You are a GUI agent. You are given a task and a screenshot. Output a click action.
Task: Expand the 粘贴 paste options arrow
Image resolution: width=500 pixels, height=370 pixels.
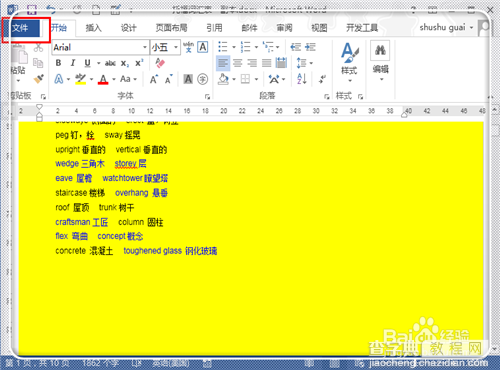(18, 81)
